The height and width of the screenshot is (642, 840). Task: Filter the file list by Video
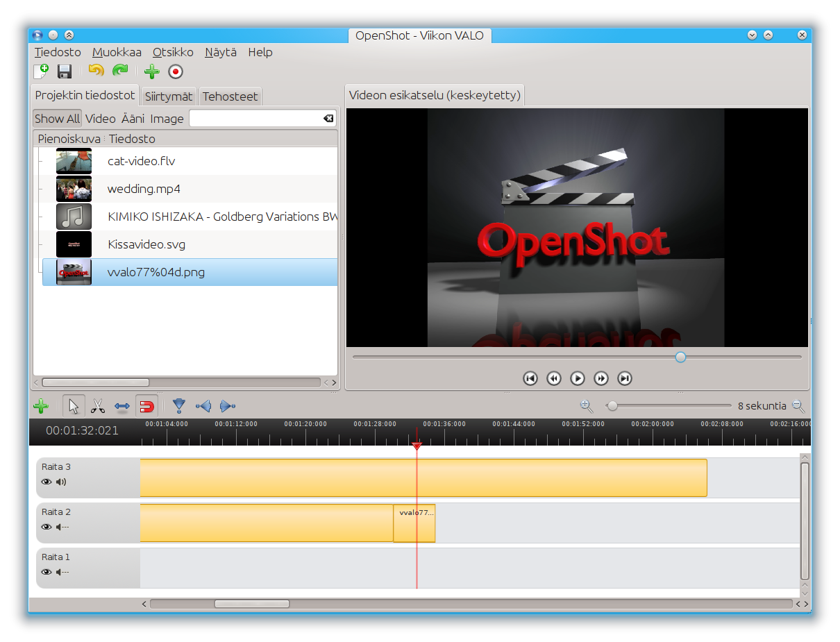coord(100,119)
